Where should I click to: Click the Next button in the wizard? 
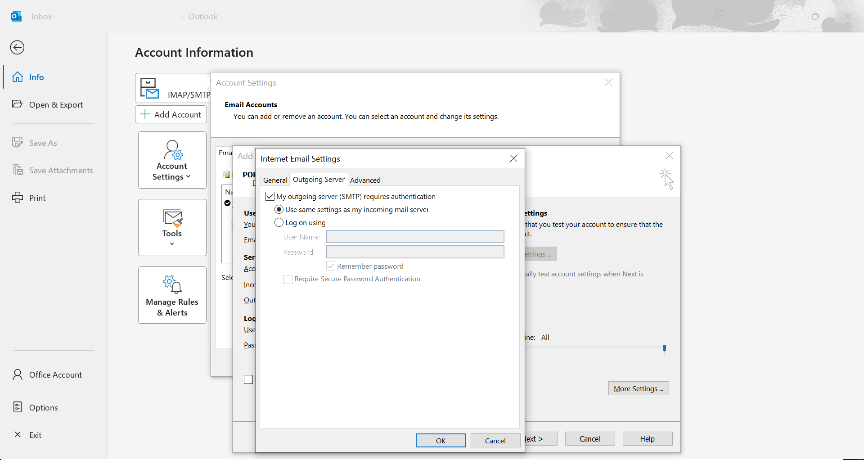pos(540,439)
